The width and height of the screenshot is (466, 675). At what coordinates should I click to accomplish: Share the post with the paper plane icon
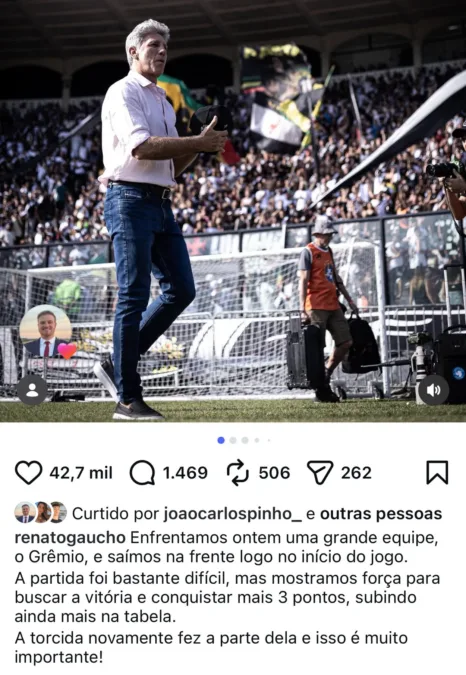pyautogui.click(x=320, y=473)
